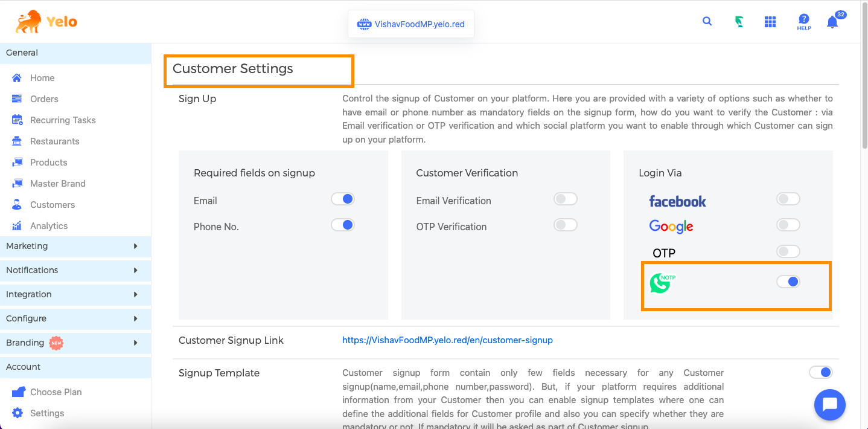Expand the Integration sidebar section

coord(75,294)
